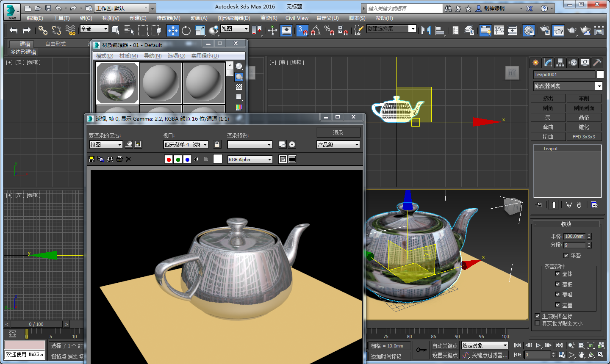Screen dimensions: 610x364
Task: Toggle the 生成贴图坐标 checkbox
Action: tap(537, 316)
